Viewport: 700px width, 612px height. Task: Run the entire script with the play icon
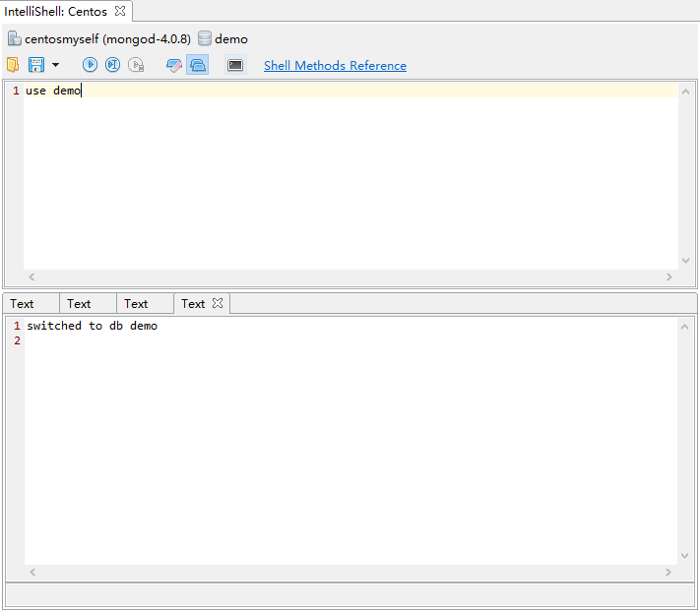[90, 65]
